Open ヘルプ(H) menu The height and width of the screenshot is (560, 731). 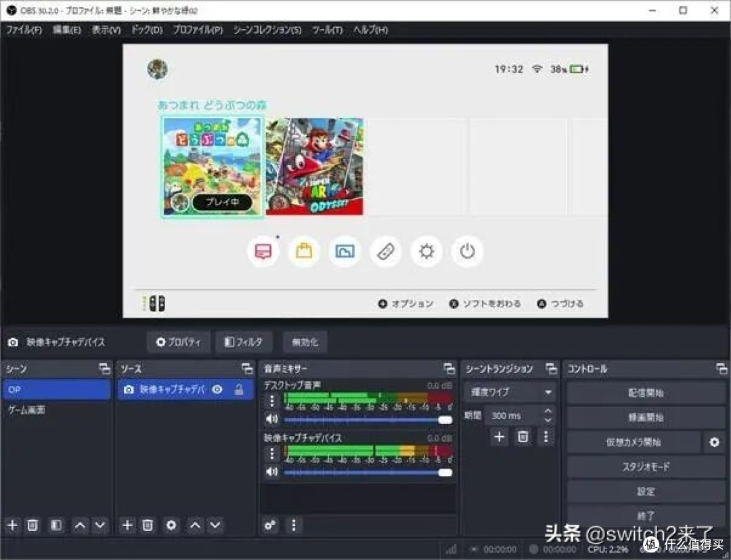tap(371, 30)
